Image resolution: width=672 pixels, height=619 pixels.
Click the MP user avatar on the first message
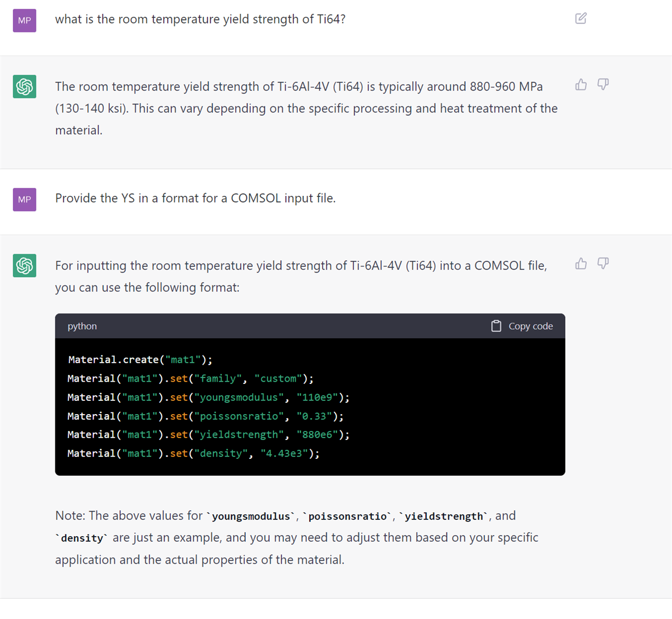[24, 20]
